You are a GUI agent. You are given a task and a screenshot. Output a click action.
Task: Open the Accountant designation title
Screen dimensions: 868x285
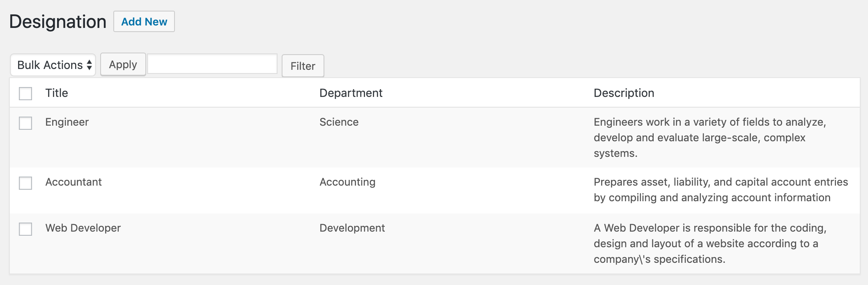pos(73,182)
